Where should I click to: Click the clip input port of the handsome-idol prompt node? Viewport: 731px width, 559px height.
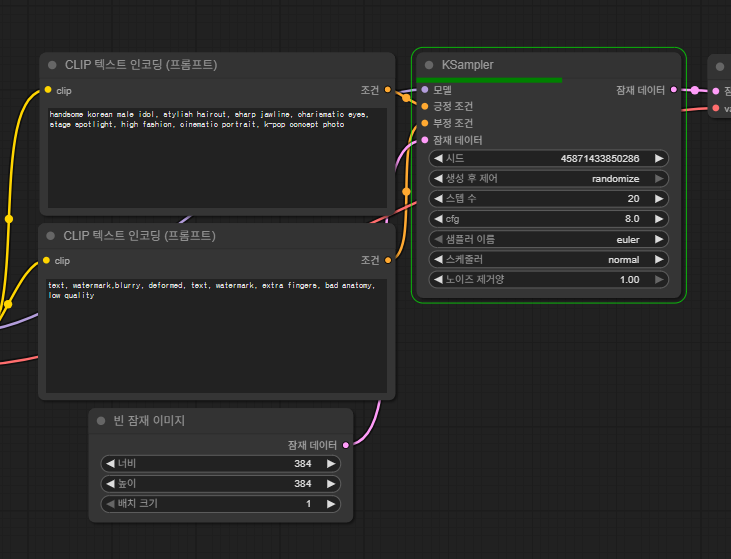coord(47,90)
